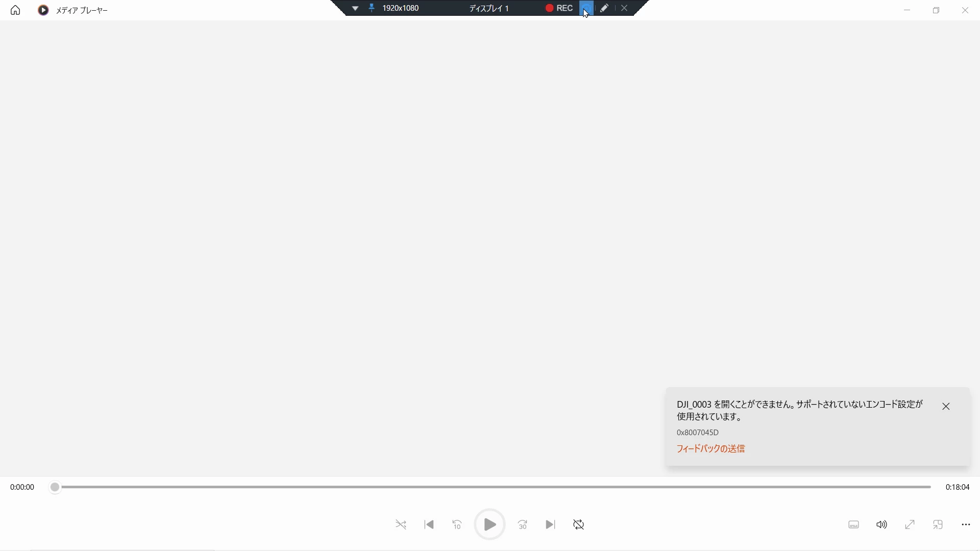The height and width of the screenshot is (551, 980).
Task: Dismiss the DJI_0003 error notification
Action: (x=946, y=406)
